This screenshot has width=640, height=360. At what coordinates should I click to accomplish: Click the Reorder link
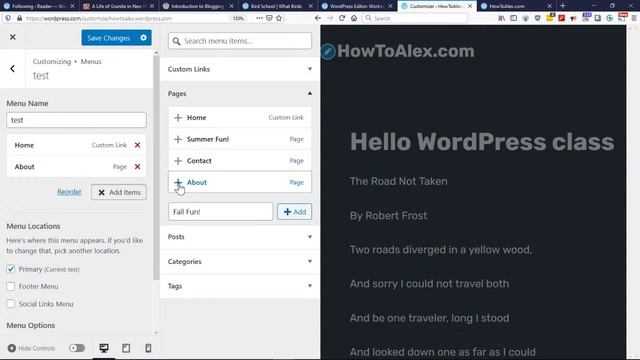coord(69,192)
